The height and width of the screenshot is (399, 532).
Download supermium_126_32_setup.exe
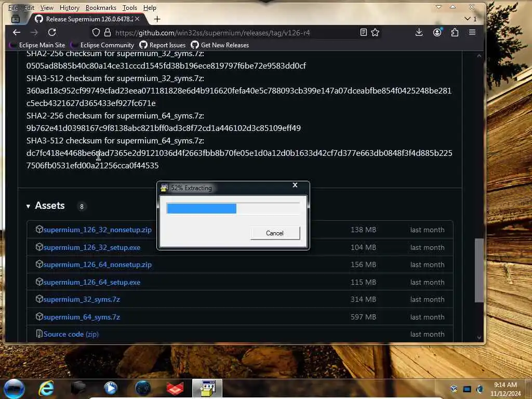(x=91, y=247)
